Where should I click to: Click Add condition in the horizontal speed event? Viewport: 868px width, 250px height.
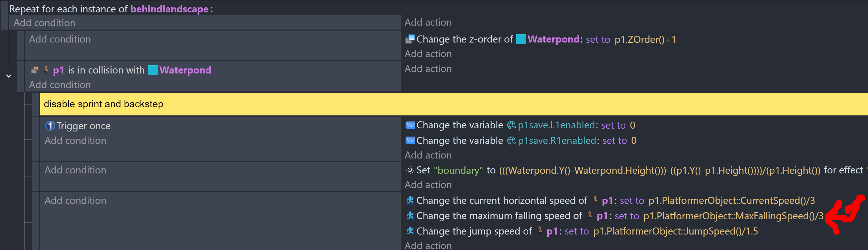pos(76,200)
